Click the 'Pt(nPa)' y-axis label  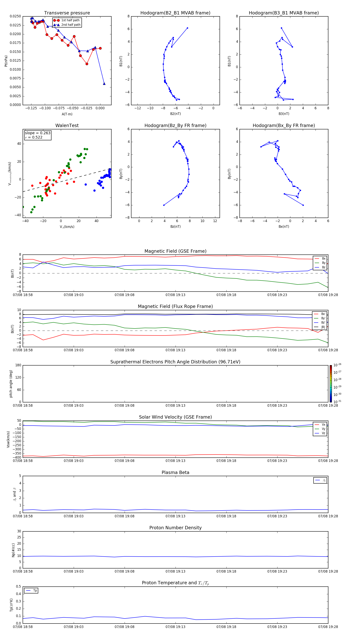(x=6, y=61)
